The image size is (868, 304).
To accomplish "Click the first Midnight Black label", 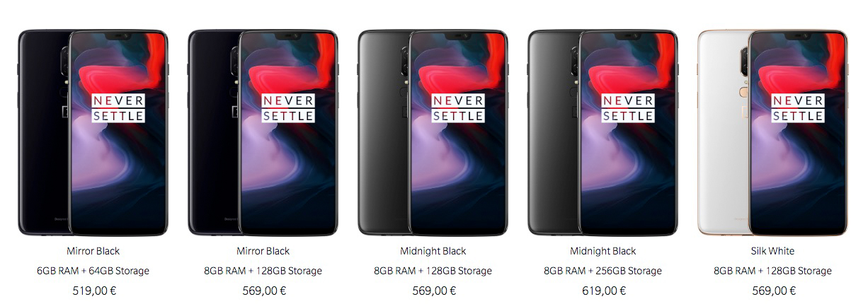I will tap(433, 251).
